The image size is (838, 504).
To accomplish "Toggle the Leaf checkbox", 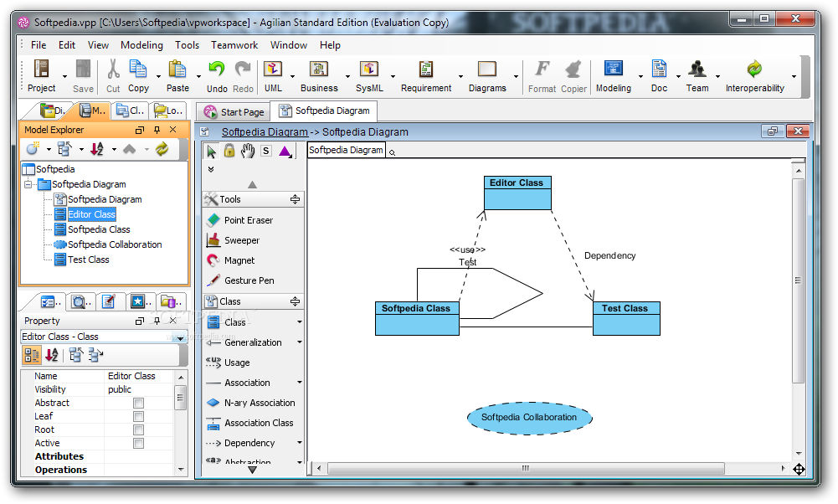I will click(x=138, y=416).
